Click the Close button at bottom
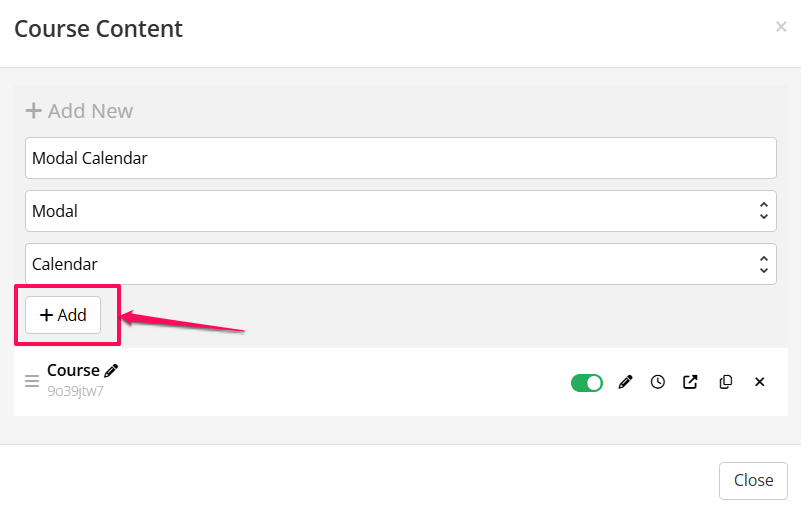 [753, 480]
